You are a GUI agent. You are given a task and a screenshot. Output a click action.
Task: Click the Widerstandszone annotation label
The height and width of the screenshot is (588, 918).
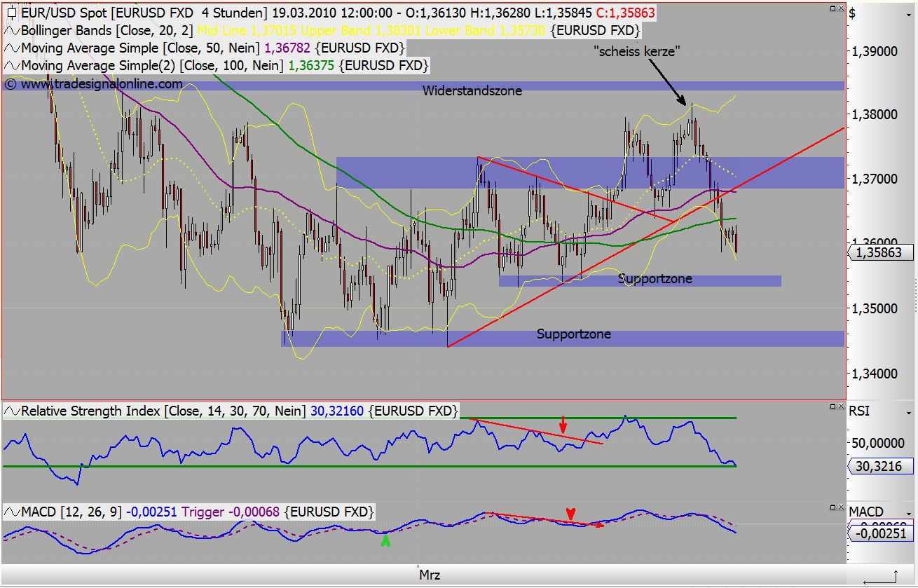pos(472,91)
